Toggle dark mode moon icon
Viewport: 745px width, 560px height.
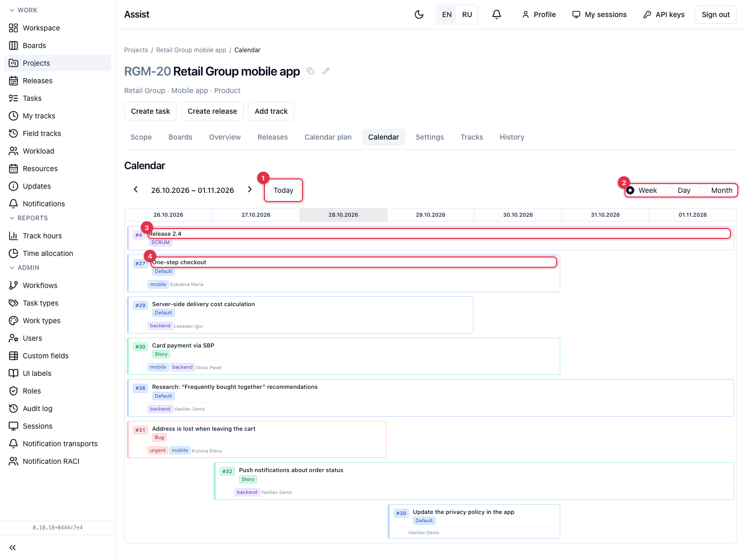pos(419,14)
